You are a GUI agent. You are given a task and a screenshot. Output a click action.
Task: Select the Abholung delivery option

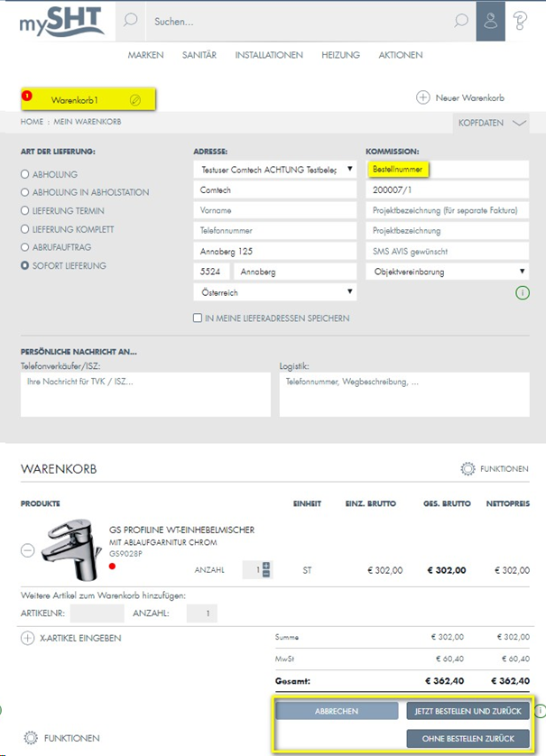point(24,174)
